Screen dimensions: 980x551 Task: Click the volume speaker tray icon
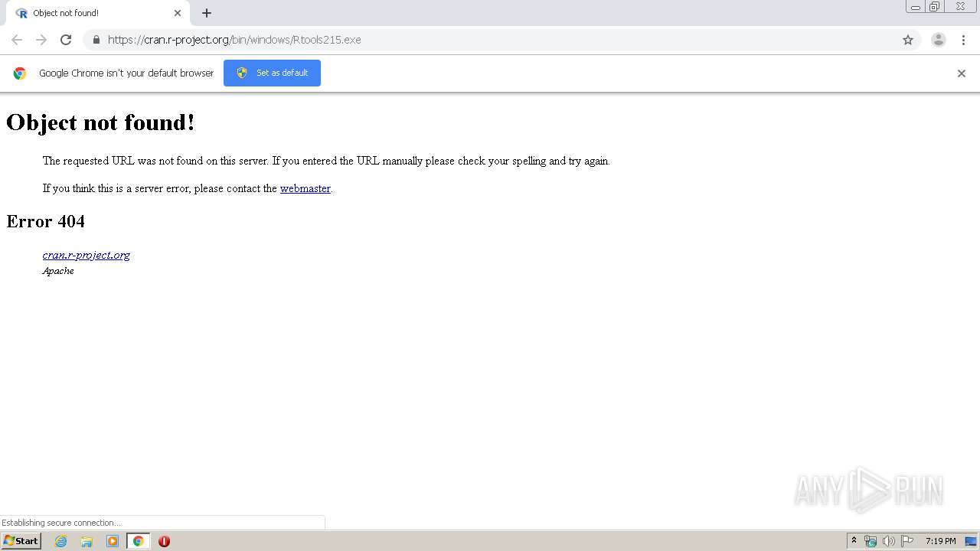click(x=889, y=541)
